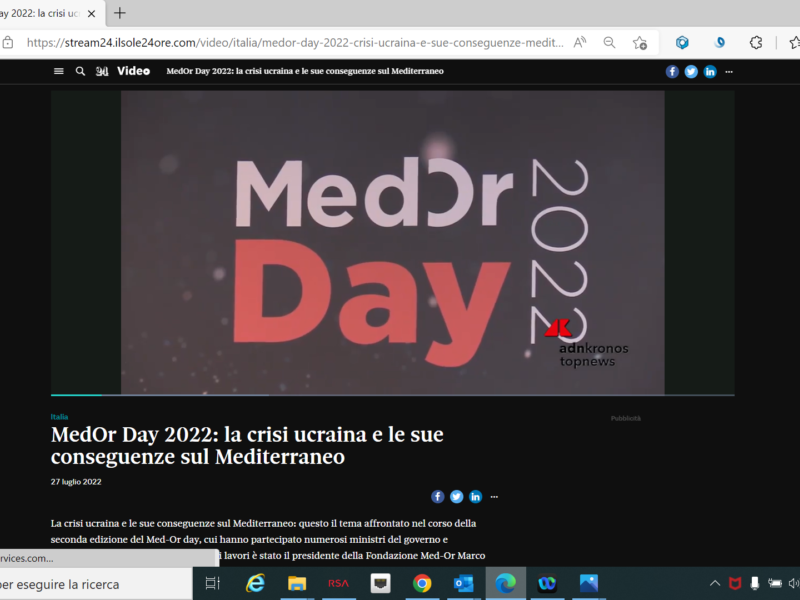The image size is (800, 600).
Task: Share on Facebook from the top header
Action: pyautogui.click(x=672, y=72)
